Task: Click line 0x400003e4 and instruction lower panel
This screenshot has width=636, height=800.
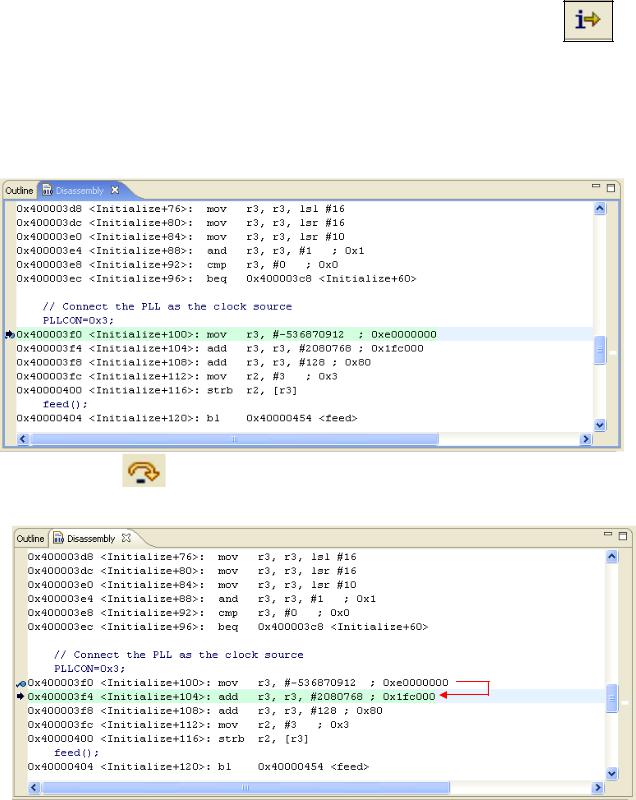Action: coord(202,598)
